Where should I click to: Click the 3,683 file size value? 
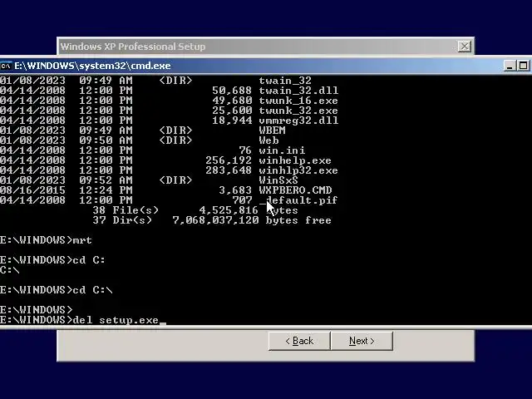pyautogui.click(x=235, y=190)
